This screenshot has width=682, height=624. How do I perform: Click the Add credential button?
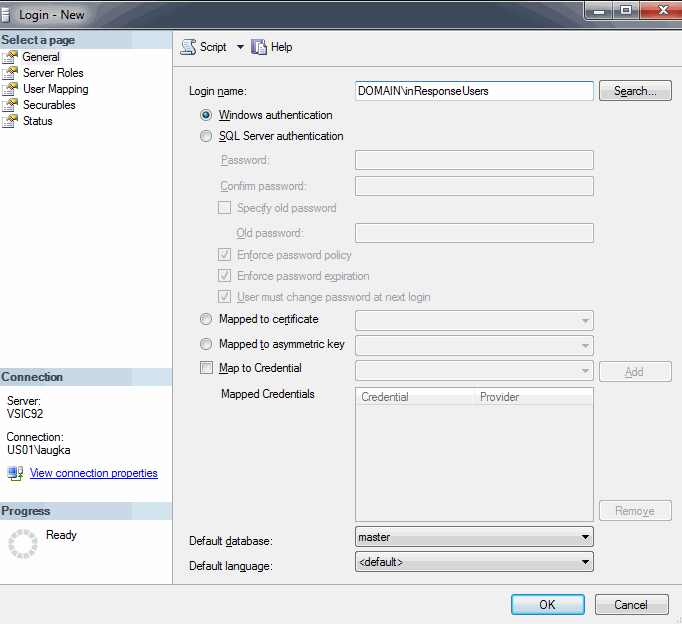point(635,372)
